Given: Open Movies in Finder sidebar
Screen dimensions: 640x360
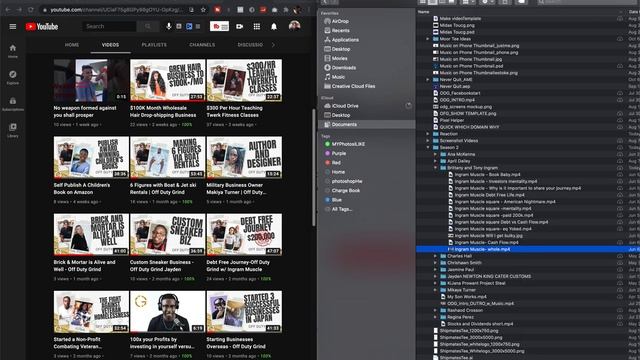Looking at the screenshot, I should click(x=336, y=58).
